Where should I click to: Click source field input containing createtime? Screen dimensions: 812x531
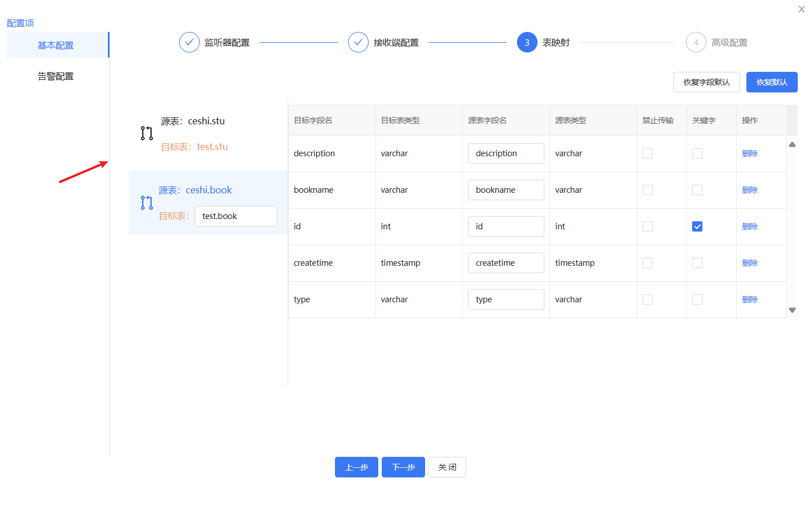tap(506, 263)
